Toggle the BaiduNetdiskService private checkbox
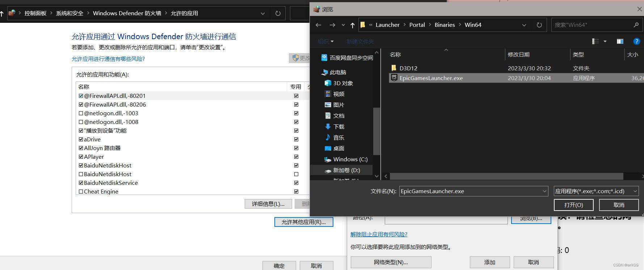This screenshot has height=270, width=644. pos(296,183)
